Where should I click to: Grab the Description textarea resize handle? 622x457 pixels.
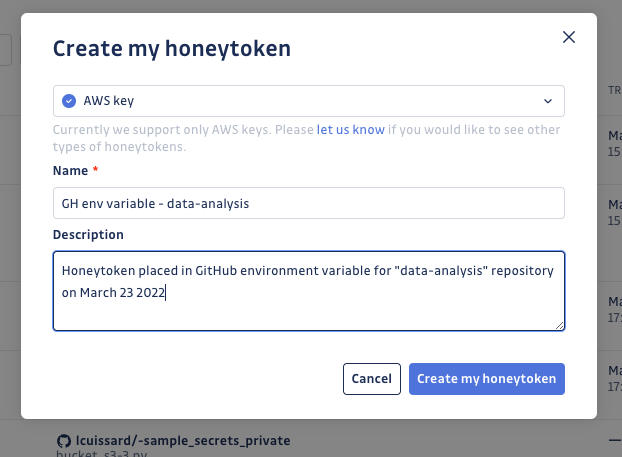[560, 325]
